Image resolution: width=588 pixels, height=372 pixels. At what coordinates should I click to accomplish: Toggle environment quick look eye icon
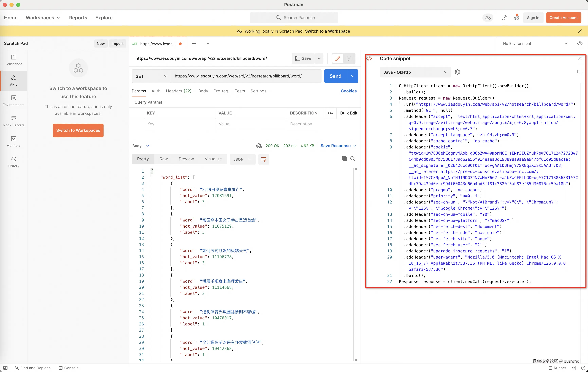click(580, 43)
